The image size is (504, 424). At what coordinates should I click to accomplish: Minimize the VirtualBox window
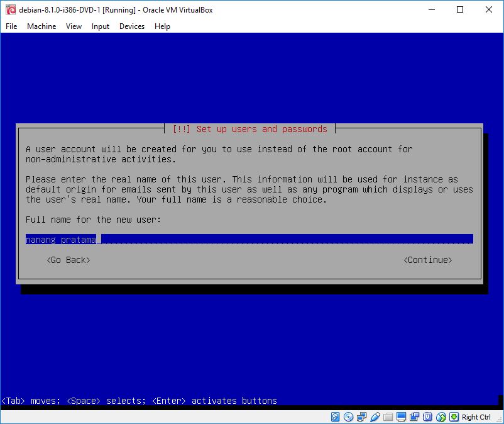432,9
